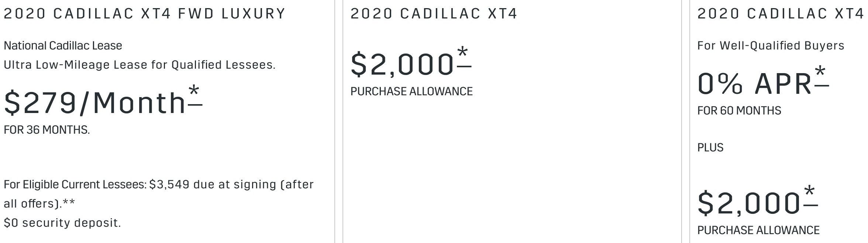The height and width of the screenshot is (243, 868).
Task: Click the $0 security deposit line
Action: point(62,223)
